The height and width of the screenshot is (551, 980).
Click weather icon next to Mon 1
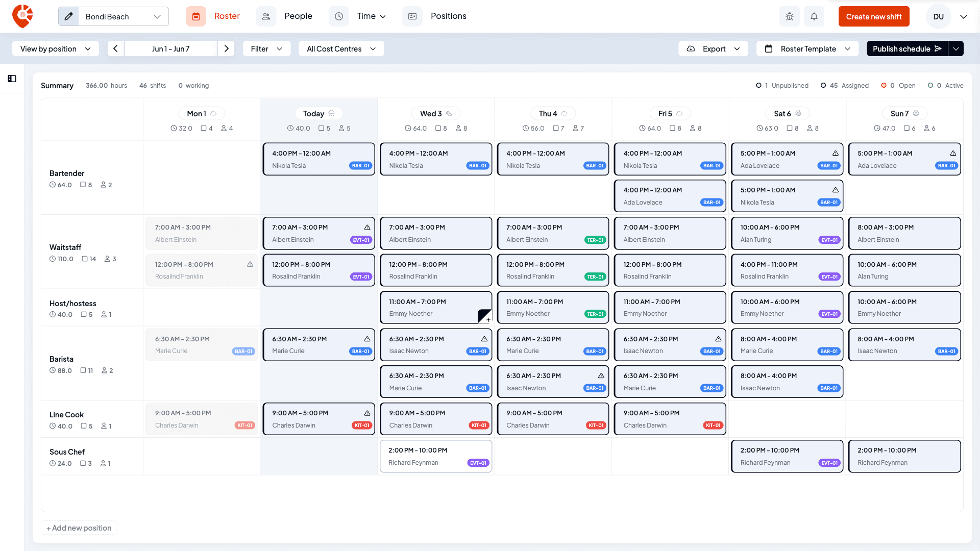tap(214, 113)
